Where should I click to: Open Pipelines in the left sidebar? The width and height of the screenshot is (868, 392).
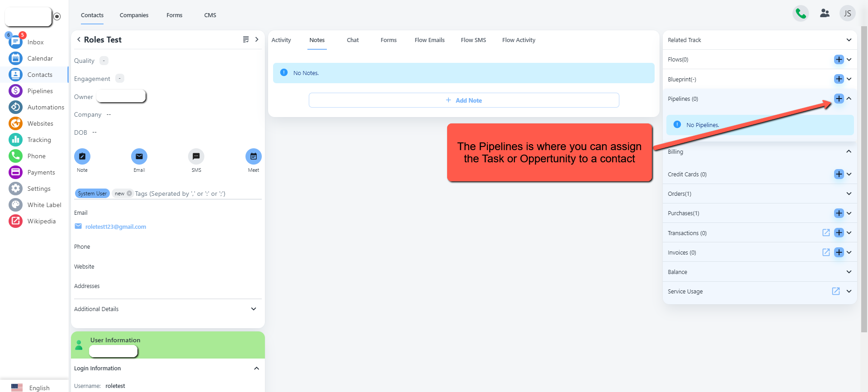click(x=40, y=91)
